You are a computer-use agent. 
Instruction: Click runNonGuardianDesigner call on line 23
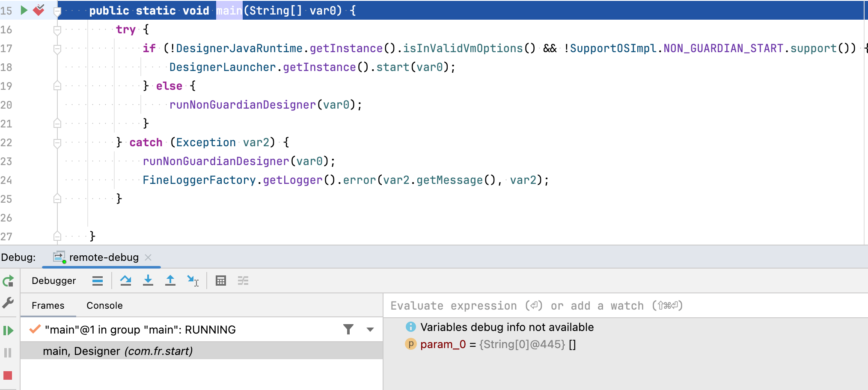[216, 161]
